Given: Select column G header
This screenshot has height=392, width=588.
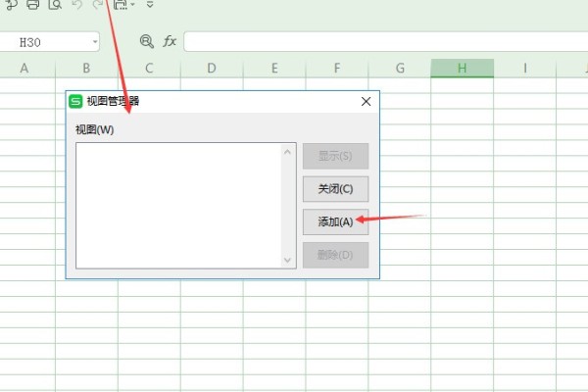Looking at the screenshot, I should click(x=400, y=69).
